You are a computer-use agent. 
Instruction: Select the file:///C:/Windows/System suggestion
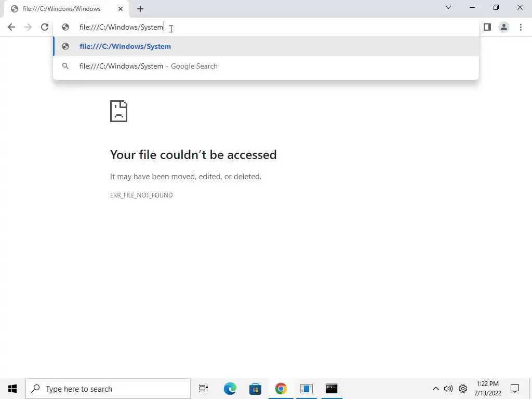pos(266,46)
